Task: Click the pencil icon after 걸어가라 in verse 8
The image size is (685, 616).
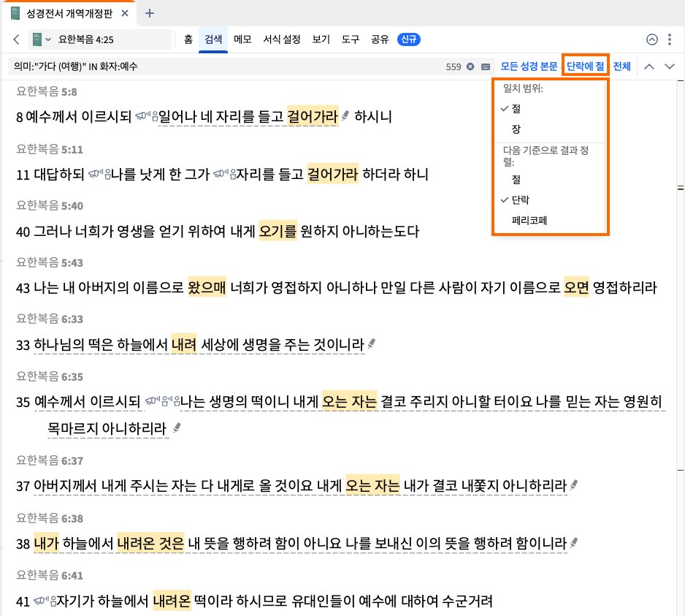Action: click(345, 115)
